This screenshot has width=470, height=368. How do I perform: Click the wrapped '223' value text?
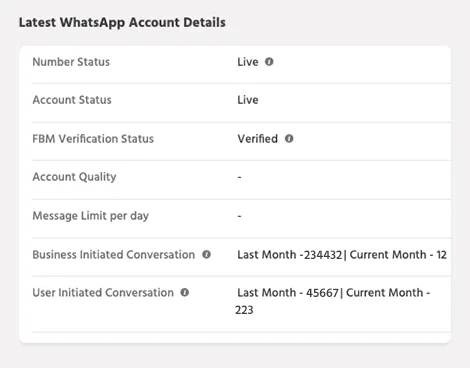(244, 310)
